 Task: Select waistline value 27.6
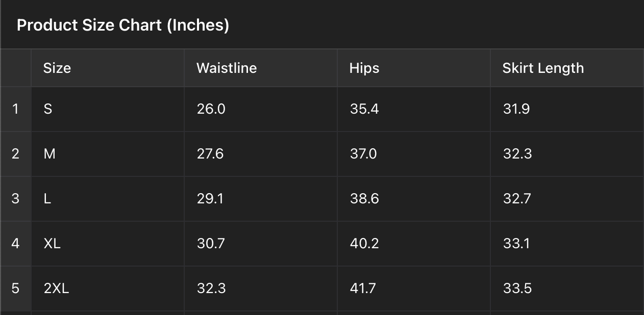[210, 154]
